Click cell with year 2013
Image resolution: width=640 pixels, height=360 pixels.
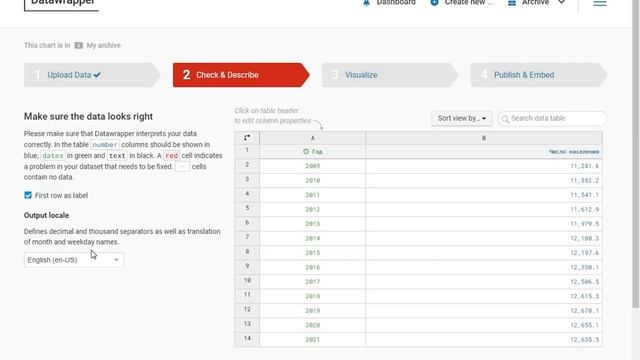coord(313,224)
